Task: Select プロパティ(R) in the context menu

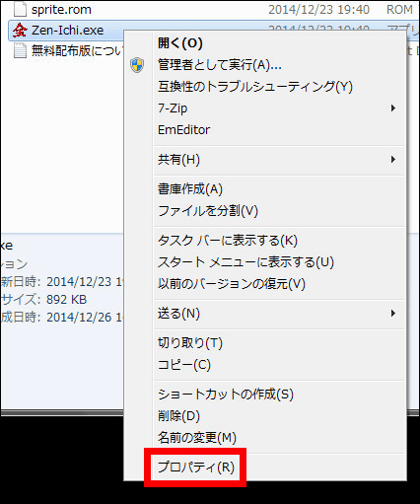Action: pos(196,467)
